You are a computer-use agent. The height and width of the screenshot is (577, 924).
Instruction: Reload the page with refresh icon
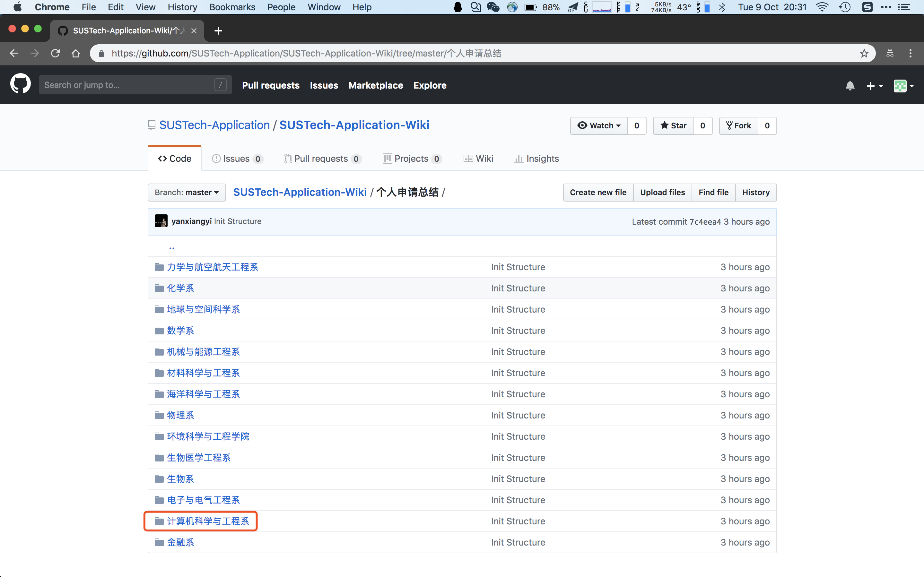point(55,53)
